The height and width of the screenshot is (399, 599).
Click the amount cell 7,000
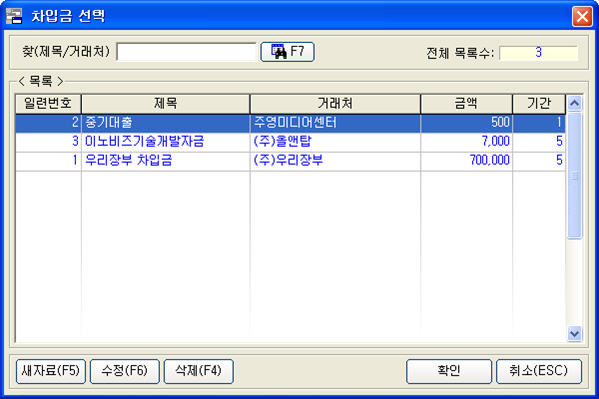coord(466,141)
